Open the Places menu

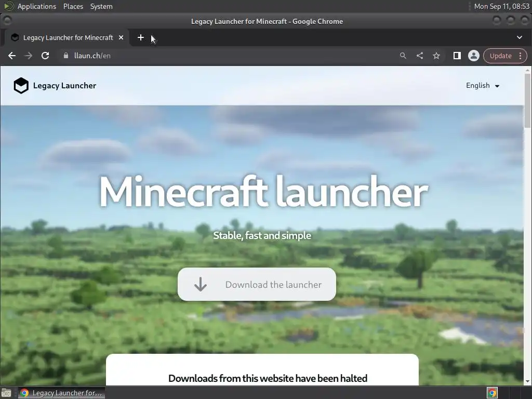[x=73, y=6]
